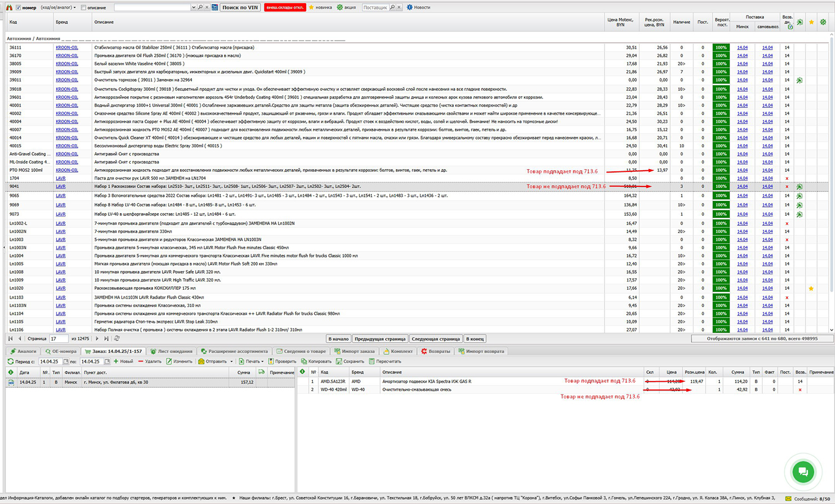
Task: Toggle the red 'внеш.склады откл.' button
Action: pyautogui.click(x=284, y=7)
